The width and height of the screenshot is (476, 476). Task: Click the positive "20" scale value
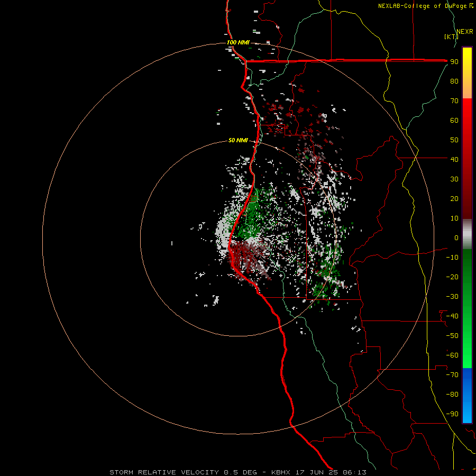coord(454,198)
